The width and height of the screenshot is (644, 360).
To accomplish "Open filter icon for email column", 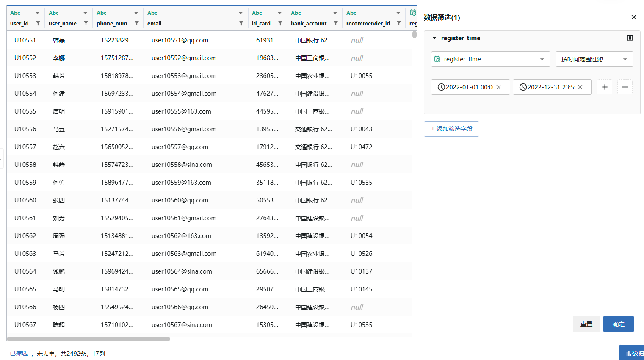I will [x=241, y=23].
